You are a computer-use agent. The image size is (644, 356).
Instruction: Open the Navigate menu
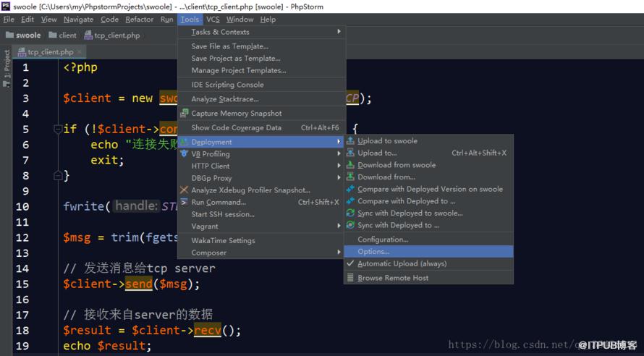click(78, 20)
